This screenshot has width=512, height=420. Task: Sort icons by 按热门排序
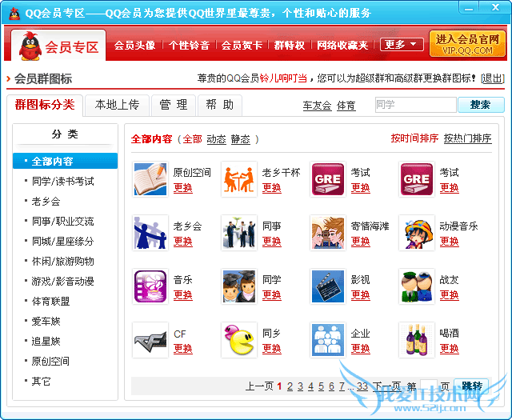[467, 138]
